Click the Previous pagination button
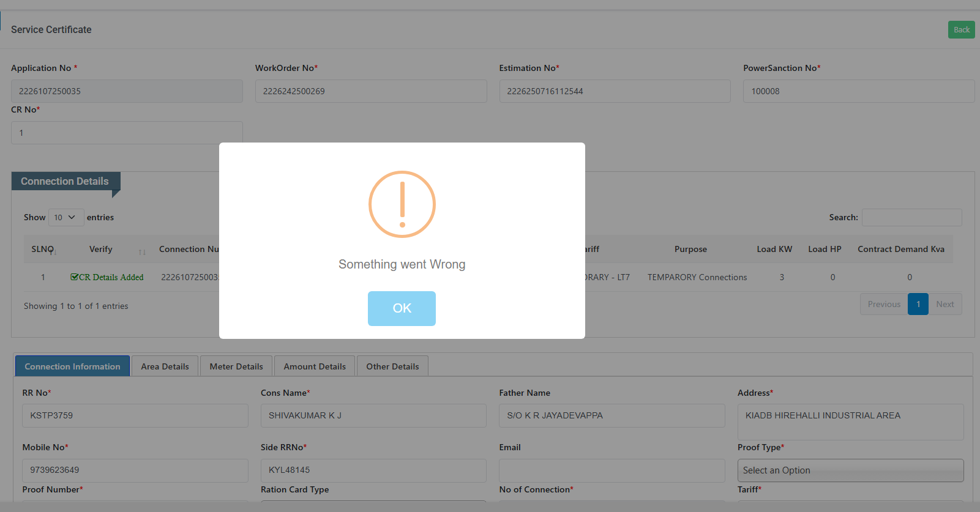Screen dimensions: 980x512 (884, 304)
